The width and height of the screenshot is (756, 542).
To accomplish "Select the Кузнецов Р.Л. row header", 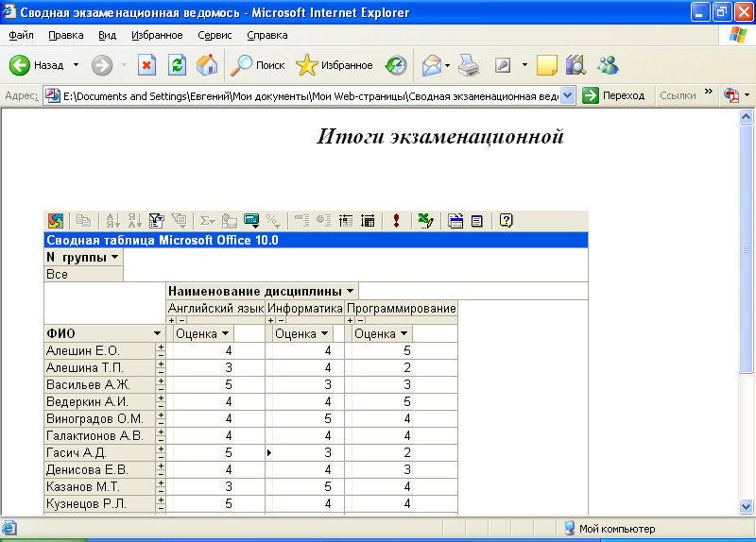I will coord(100,503).
